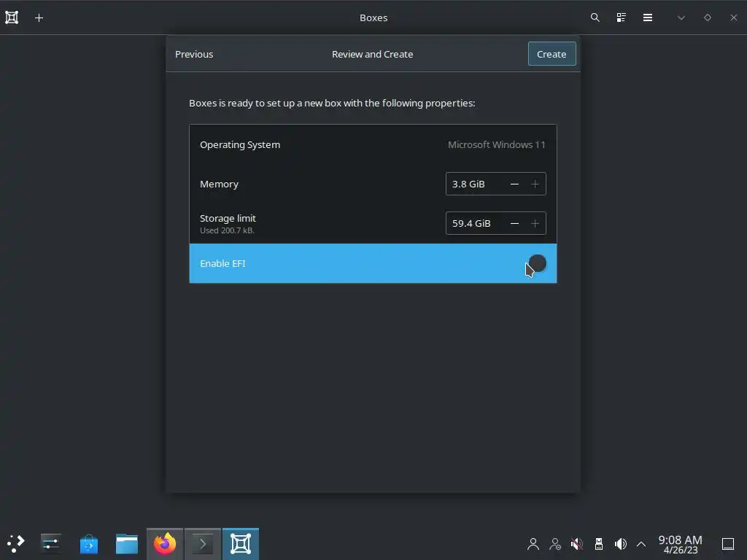Increase Memory with plus button

(x=535, y=184)
